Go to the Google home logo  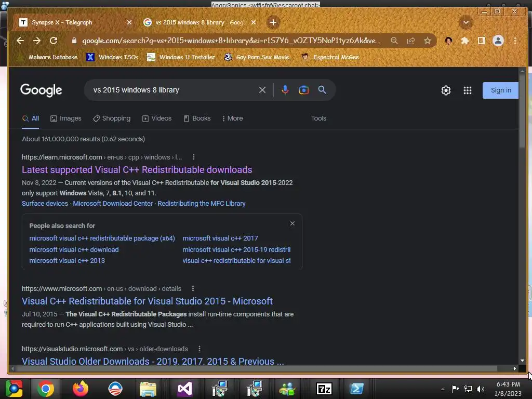point(41,90)
